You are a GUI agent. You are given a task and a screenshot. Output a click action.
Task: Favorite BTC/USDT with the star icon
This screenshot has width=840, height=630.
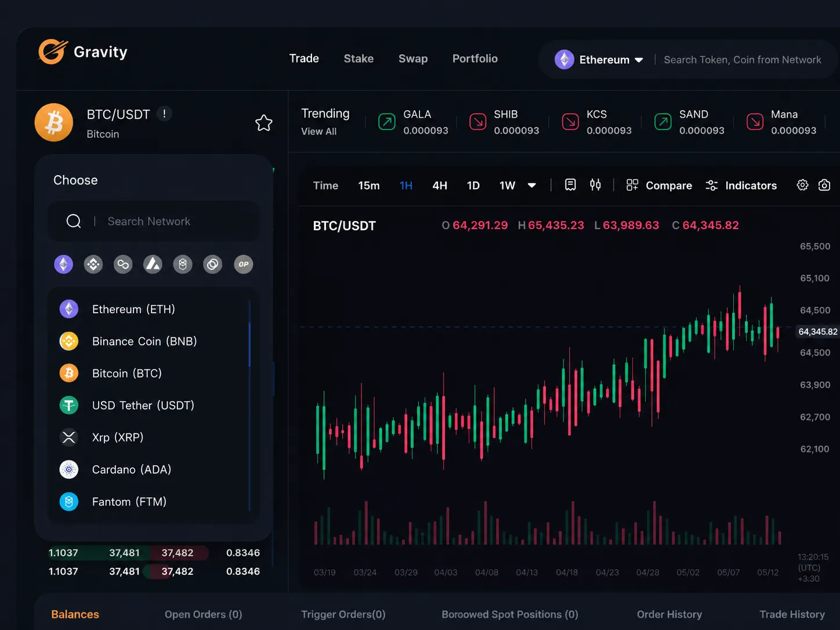coord(264,122)
